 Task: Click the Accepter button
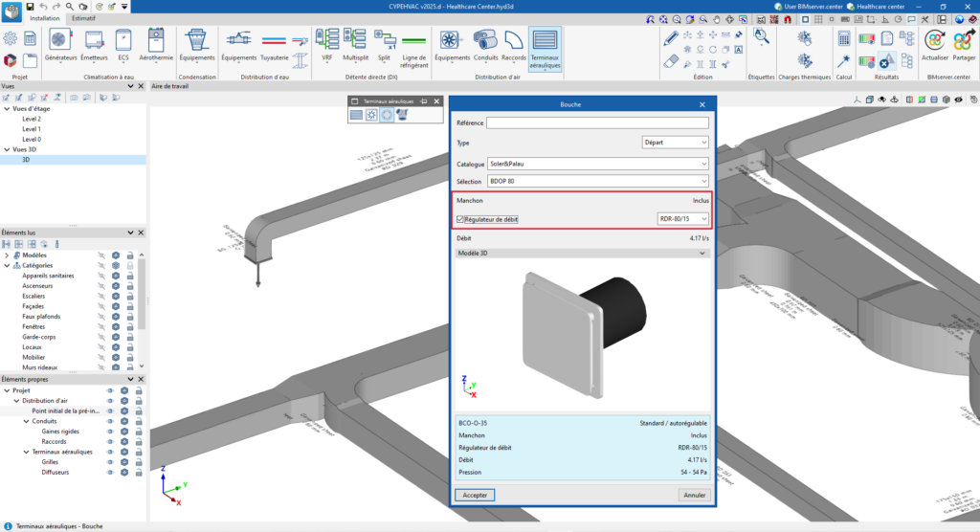tap(475, 495)
